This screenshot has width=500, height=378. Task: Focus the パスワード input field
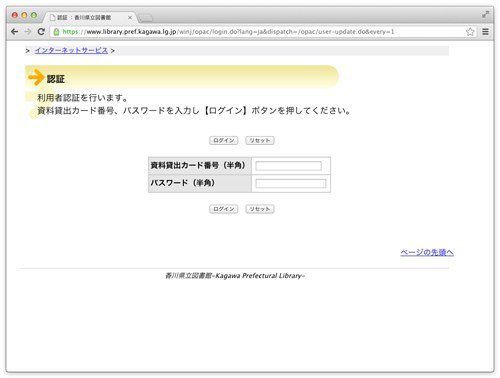[291, 183]
